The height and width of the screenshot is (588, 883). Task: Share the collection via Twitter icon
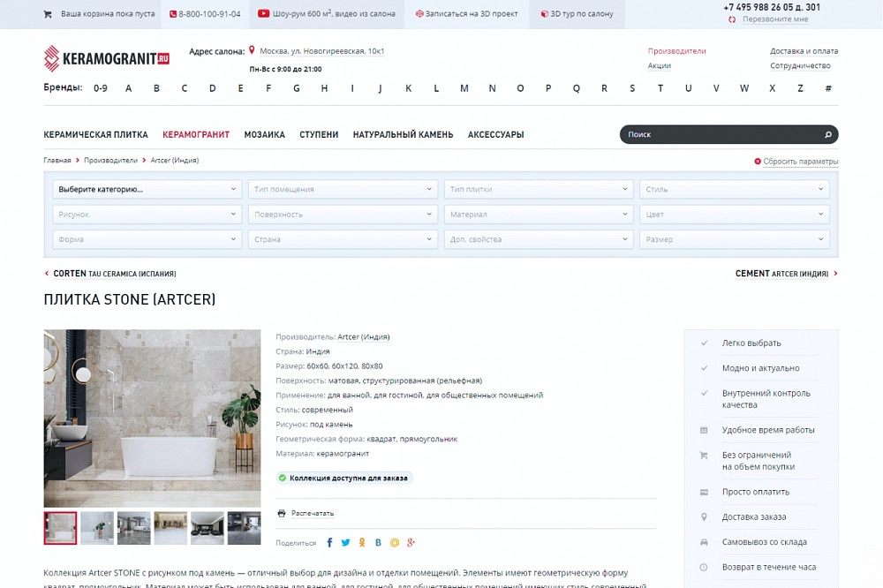[x=346, y=542]
